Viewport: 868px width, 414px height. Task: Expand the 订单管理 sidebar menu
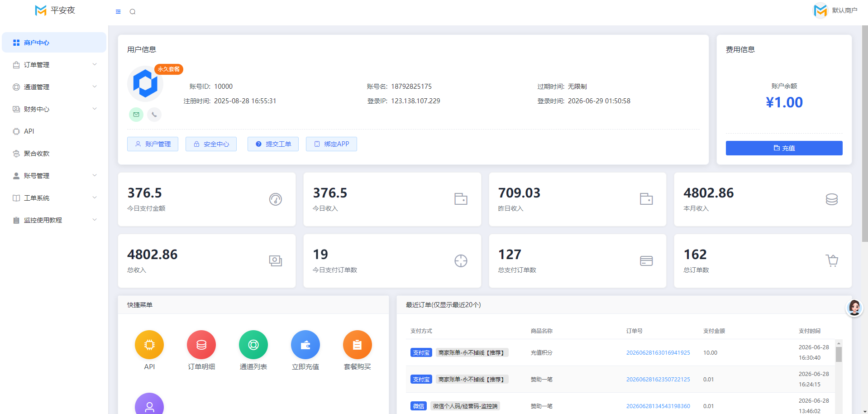[54, 65]
